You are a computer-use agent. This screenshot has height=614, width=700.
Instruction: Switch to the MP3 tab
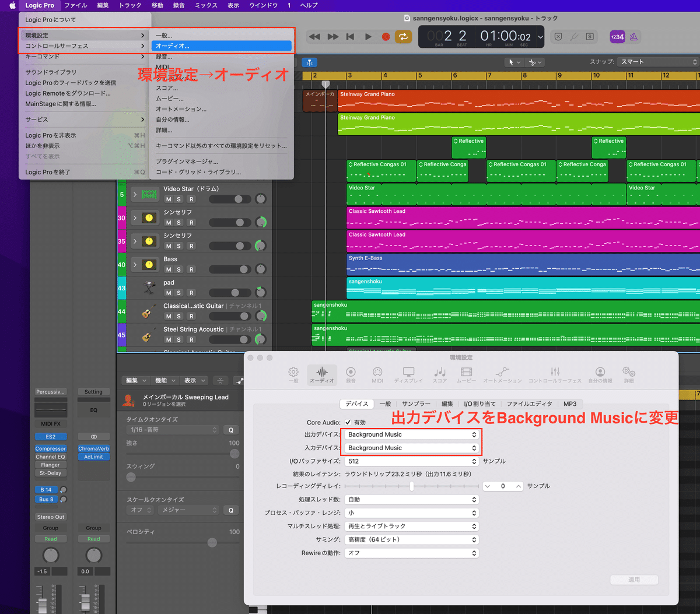(570, 404)
